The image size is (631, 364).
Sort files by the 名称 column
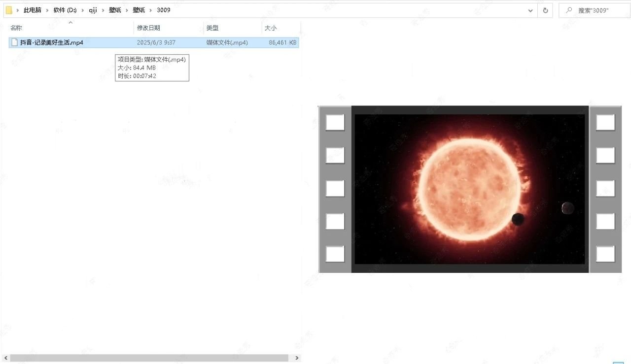click(16, 28)
